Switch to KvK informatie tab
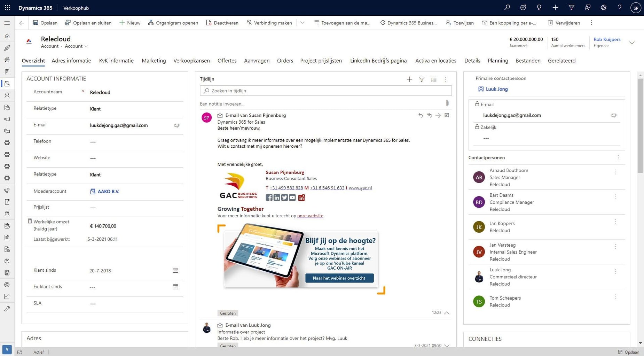This screenshot has width=644, height=356. [116, 61]
